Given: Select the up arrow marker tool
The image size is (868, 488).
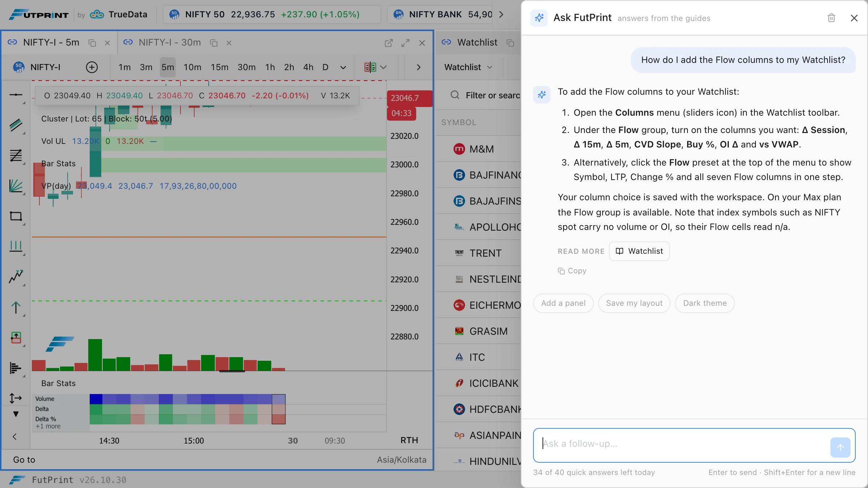Looking at the screenshot, I should tap(16, 307).
